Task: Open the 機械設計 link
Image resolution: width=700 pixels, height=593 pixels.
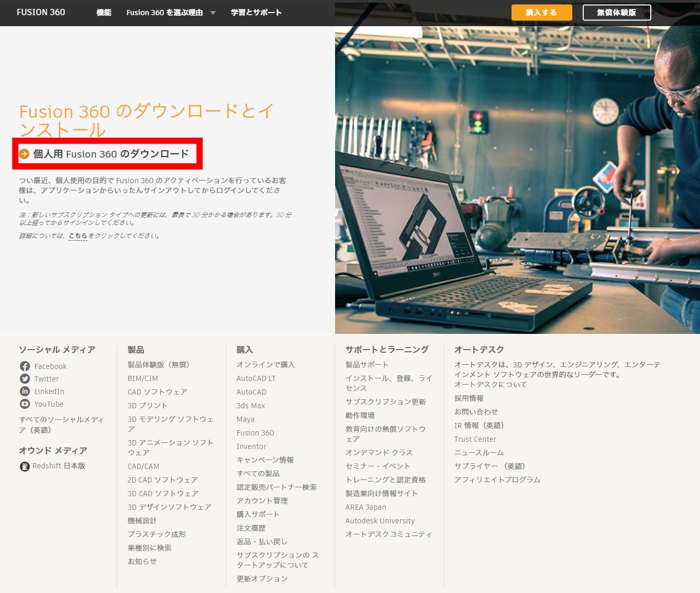Action: coord(142,521)
